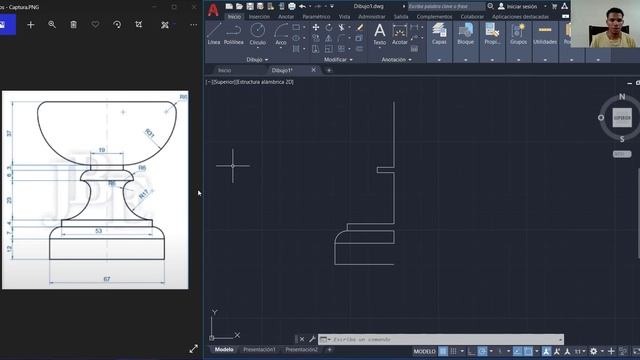Expand the Modificar panel dropdown

[338, 60]
